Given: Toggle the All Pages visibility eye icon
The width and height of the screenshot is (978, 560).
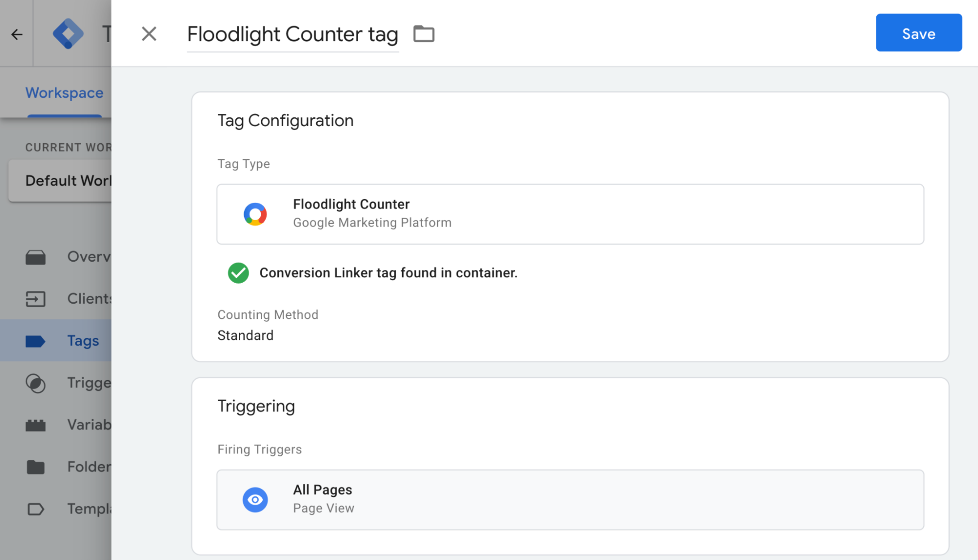Looking at the screenshot, I should (256, 498).
